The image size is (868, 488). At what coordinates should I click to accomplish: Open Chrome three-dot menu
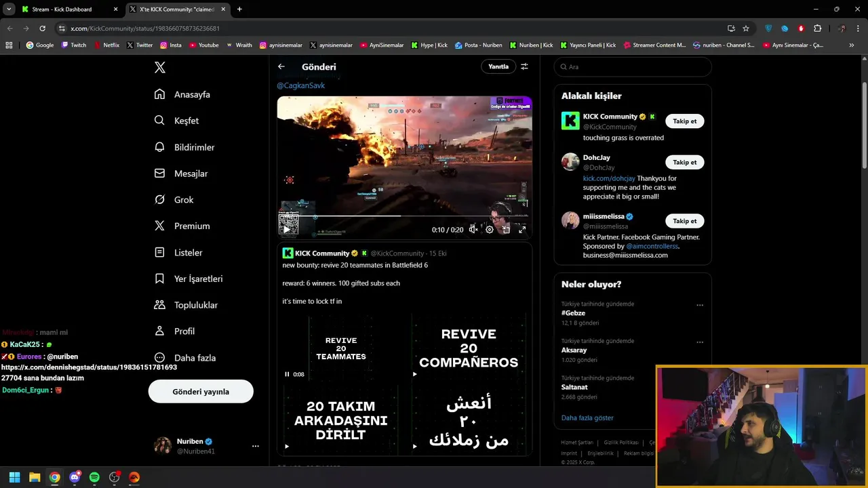(x=858, y=28)
